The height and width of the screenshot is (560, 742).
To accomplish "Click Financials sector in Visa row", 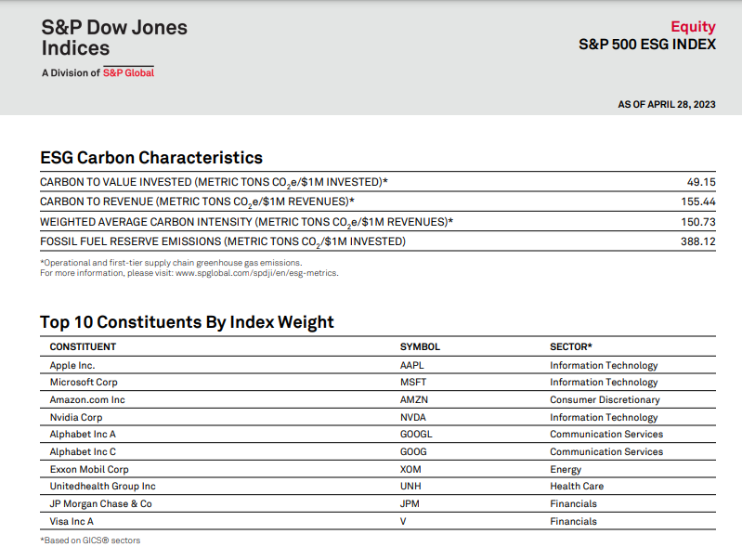I will coord(574,521).
